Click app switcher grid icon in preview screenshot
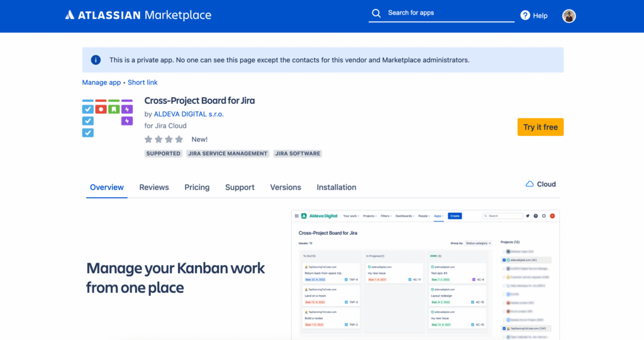Image resolution: width=644 pixels, height=340 pixels. point(297,216)
